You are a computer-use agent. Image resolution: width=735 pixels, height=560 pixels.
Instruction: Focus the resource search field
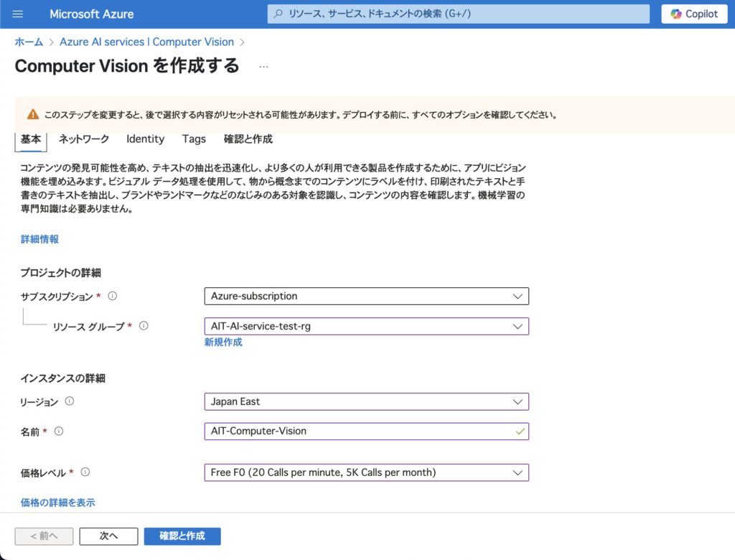click(459, 14)
